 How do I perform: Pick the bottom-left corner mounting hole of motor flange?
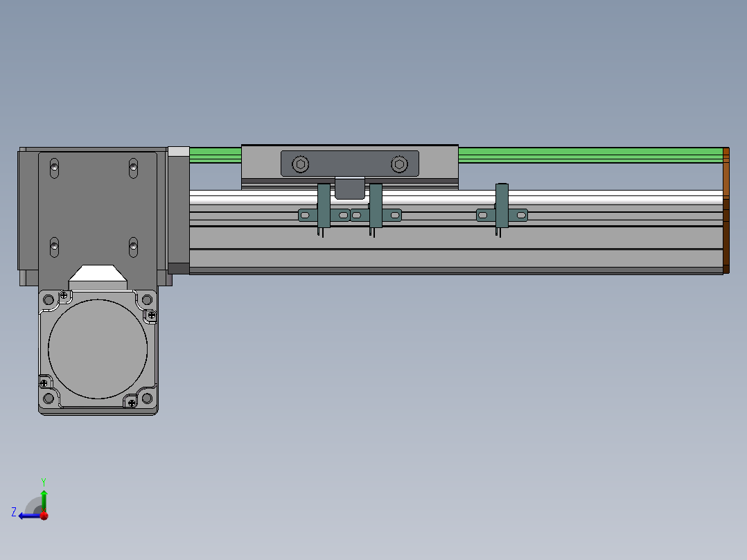(x=49, y=398)
